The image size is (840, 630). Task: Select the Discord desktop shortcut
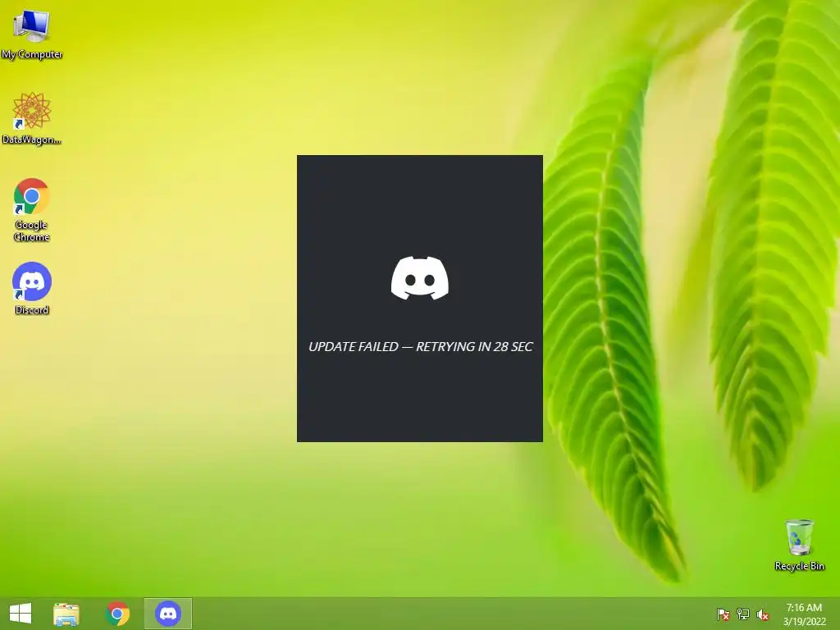(x=32, y=288)
